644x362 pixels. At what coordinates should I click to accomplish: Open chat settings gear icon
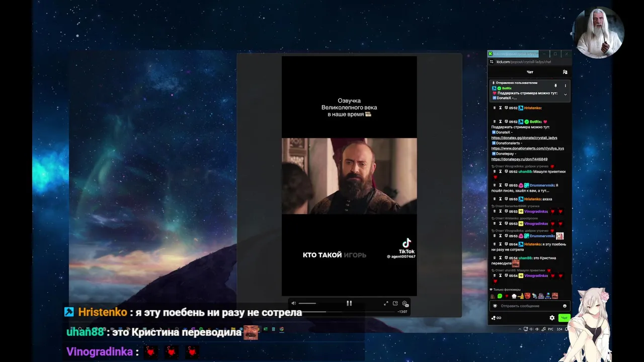pos(552,318)
